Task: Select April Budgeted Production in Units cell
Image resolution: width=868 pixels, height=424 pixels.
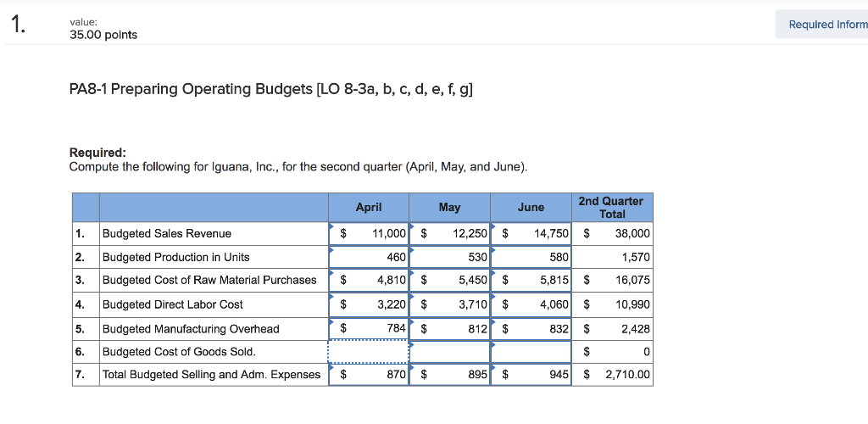Action: pyautogui.click(x=369, y=257)
